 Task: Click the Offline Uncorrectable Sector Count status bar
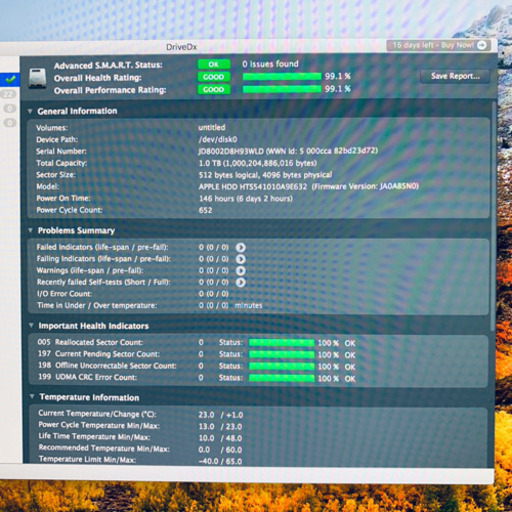click(282, 366)
